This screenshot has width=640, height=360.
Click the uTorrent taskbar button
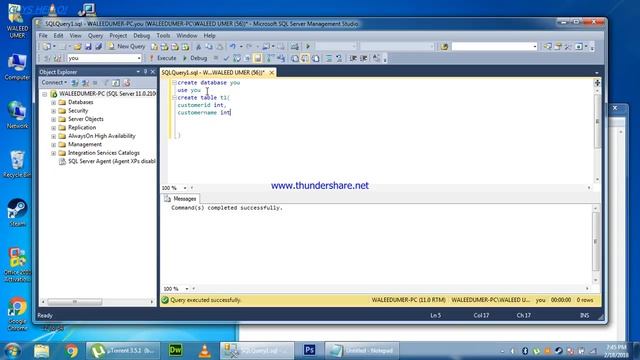[123, 351]
